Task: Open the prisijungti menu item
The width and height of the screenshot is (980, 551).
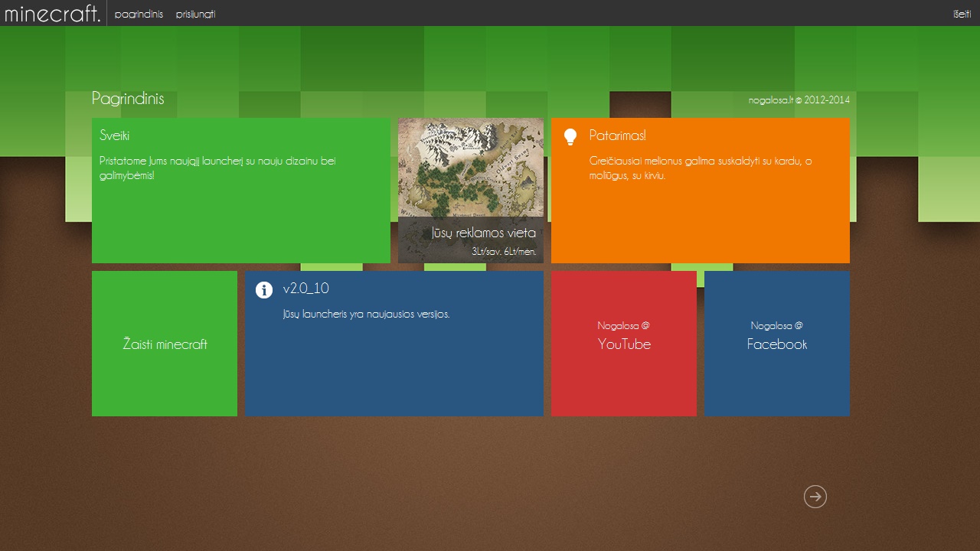Action: pyautogui.click(x=195, y=15)
